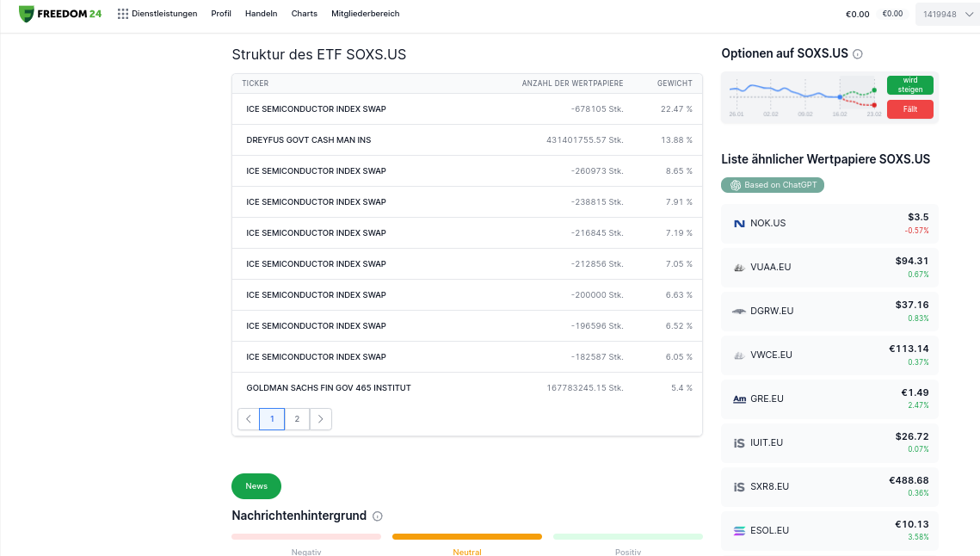Open the GRE.EU Amundi icon row
The width and height of the screenshot is (980, 556).
pos(830,398)
